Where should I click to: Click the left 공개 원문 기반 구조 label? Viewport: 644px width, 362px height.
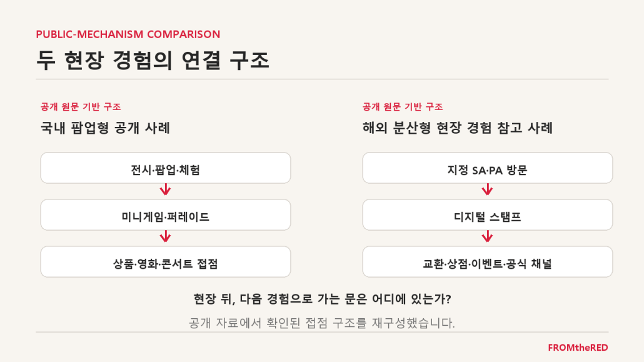[x=81, y=107]
